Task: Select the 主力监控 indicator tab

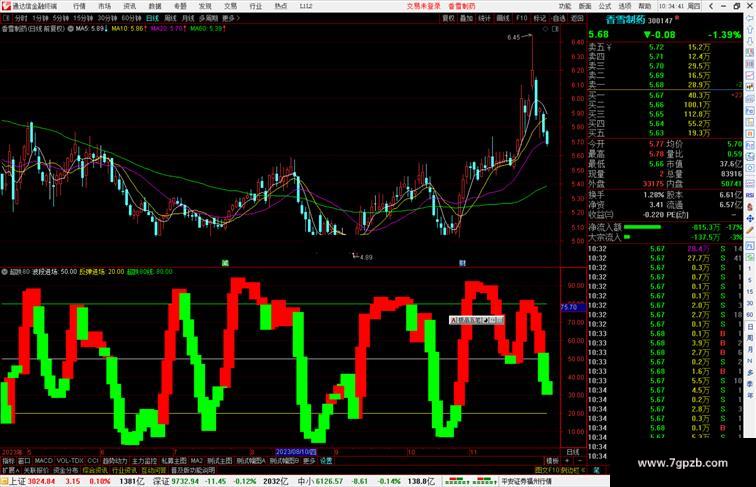Action: 144,461
